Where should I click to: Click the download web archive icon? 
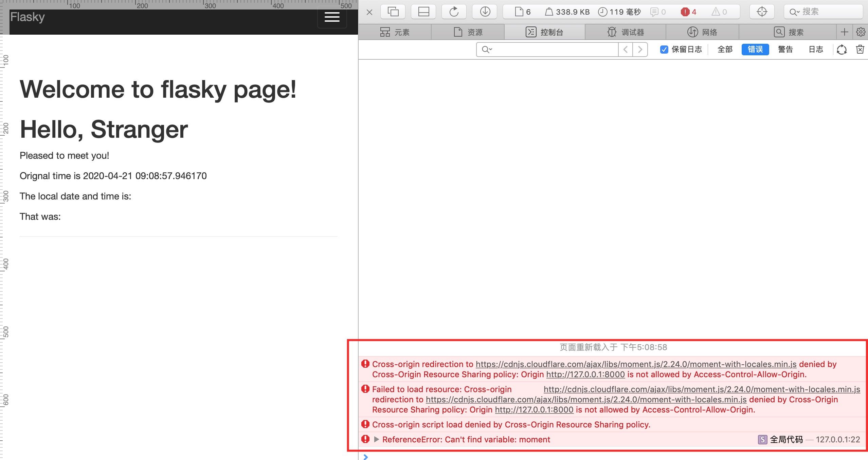coord(485,12)
